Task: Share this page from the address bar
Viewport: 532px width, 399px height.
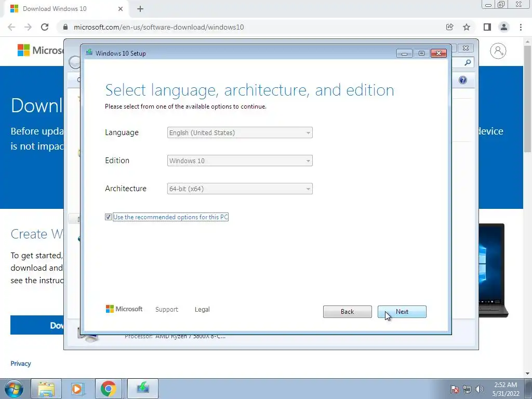Action: point(449,27)
